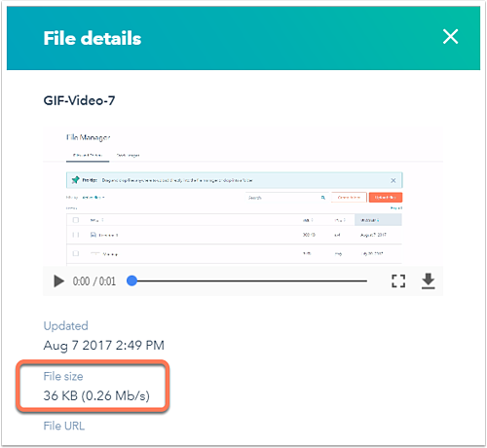Click the video file icon in first row

pos(94,235)
